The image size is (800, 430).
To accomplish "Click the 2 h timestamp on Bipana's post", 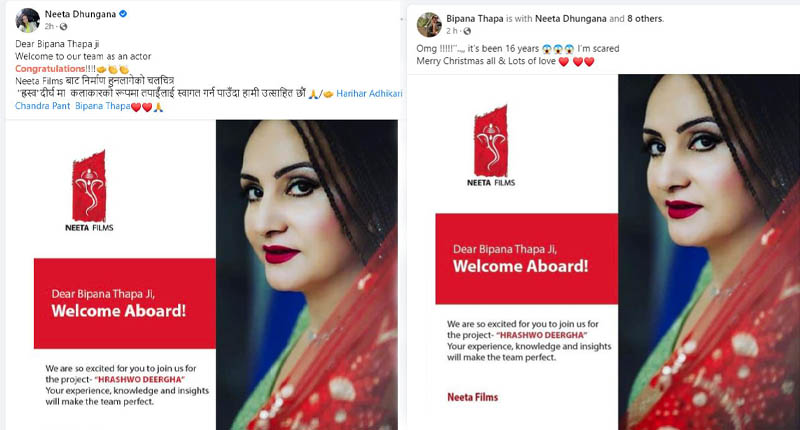I will [x=452, y=31].
